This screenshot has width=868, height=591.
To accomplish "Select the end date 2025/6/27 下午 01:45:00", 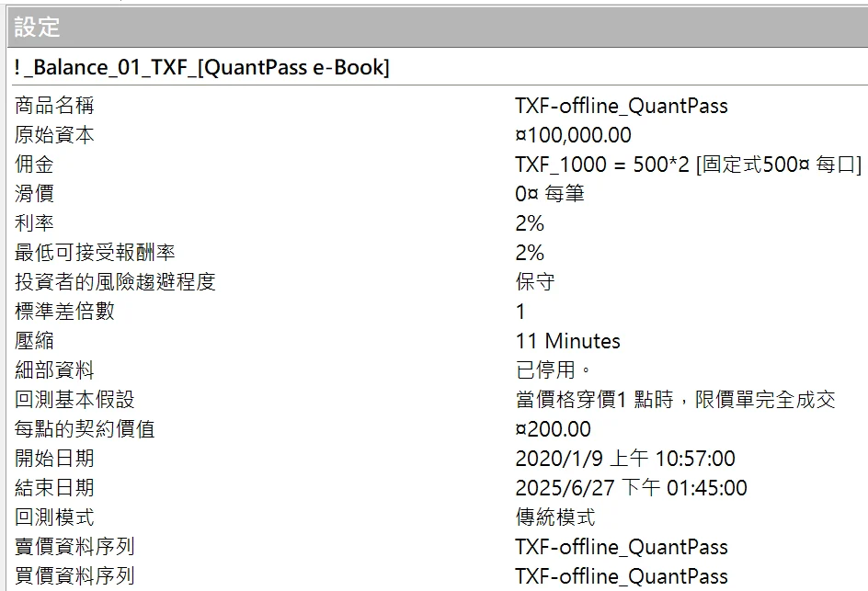I will click(631, 487).
